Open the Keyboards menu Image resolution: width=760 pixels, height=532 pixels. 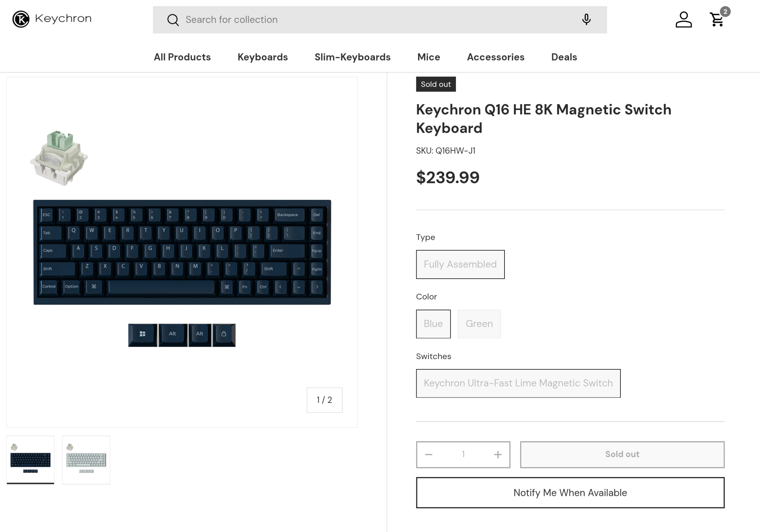coord(262,57)
